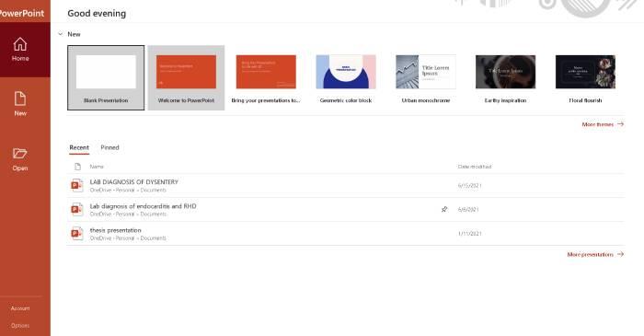
Task: Choose the Earthy inspiration theme
Action: (505, 77)
